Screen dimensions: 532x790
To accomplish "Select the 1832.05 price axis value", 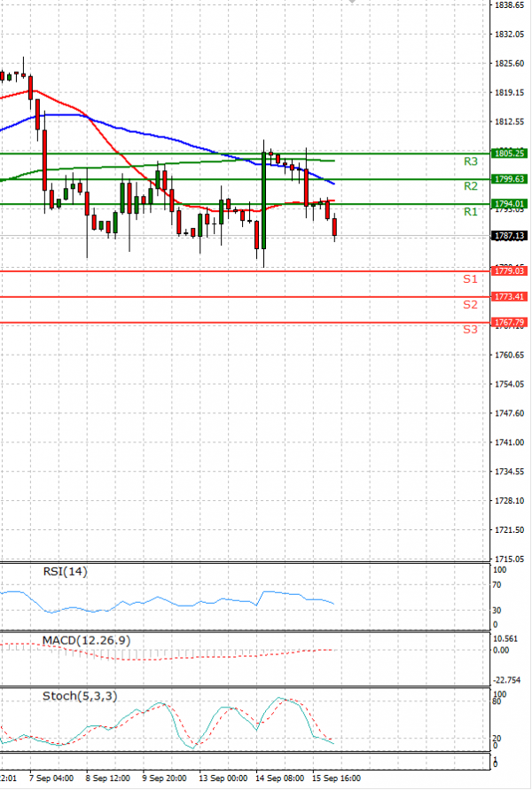I will point(509,35).
